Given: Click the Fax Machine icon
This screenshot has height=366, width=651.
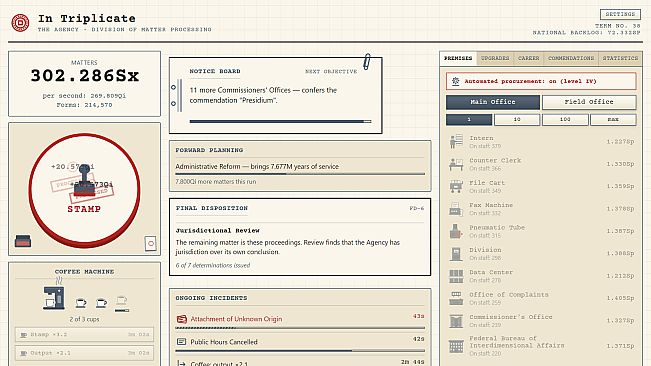Looking at the screenshot, I should 456,209.
